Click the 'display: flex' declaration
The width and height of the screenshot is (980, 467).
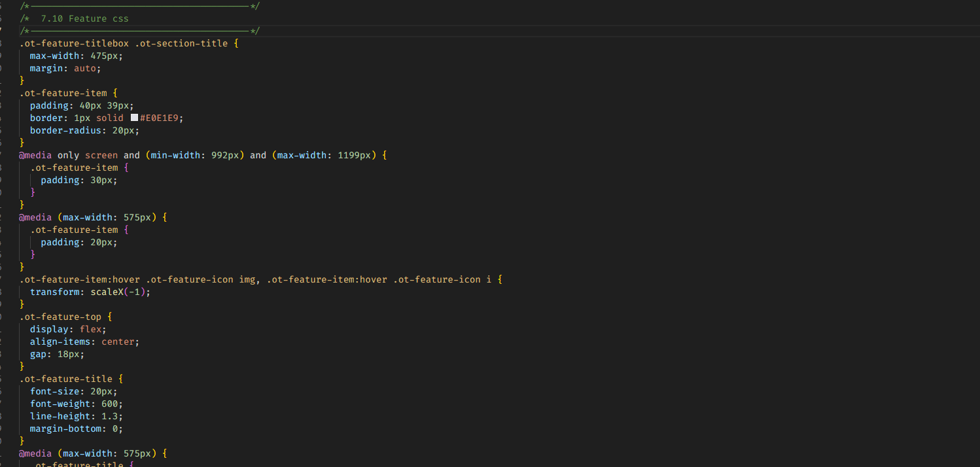tap(68, 329)
